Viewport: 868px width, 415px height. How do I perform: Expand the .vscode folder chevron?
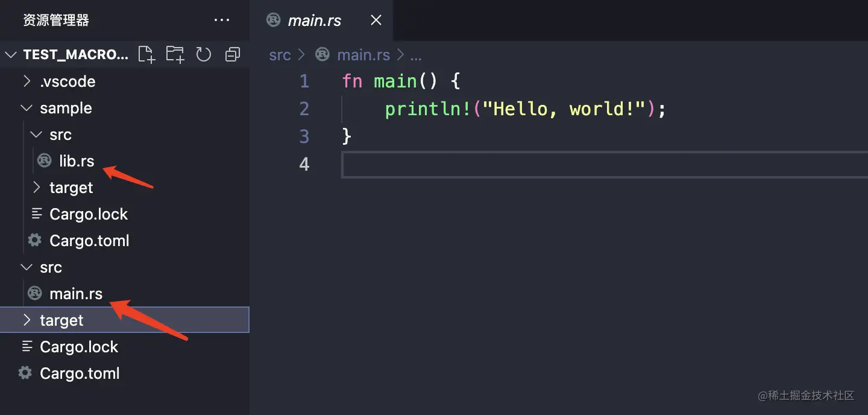point(27,81)
